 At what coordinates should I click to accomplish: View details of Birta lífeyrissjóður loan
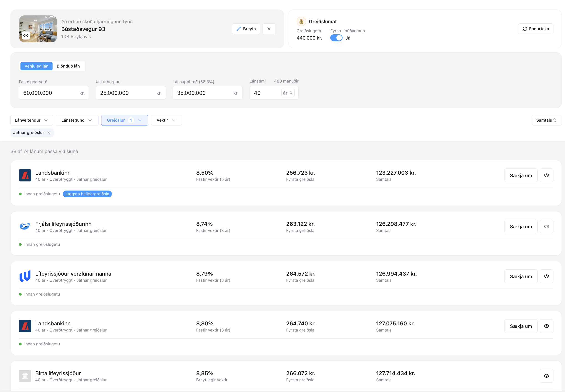pos(547,376)
